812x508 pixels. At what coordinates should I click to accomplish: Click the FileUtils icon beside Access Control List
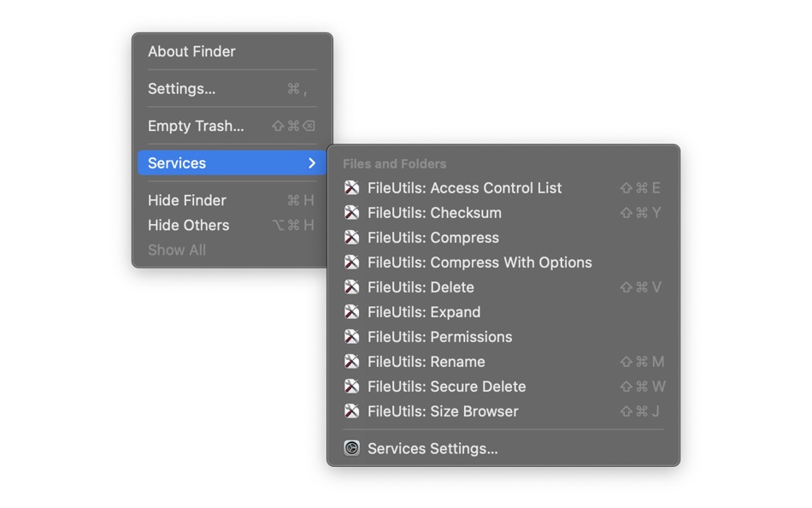pyautogui.click(x=351, y=188)
